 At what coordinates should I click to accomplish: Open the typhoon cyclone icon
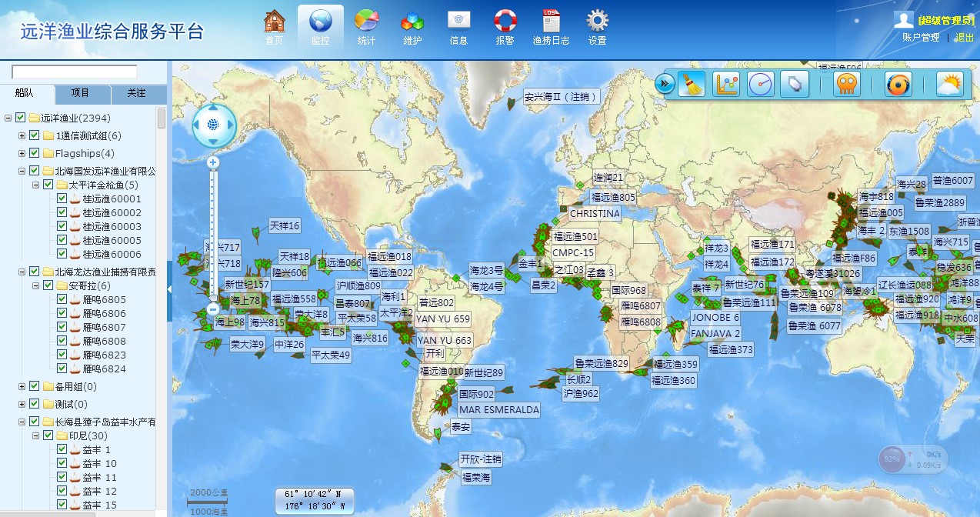pos(898,84)
